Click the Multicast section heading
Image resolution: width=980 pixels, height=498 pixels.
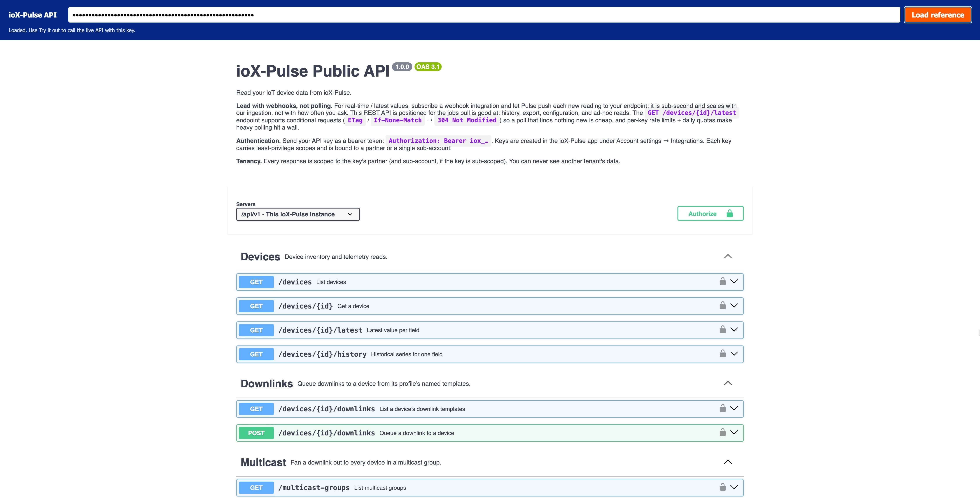tap(263, 462)
